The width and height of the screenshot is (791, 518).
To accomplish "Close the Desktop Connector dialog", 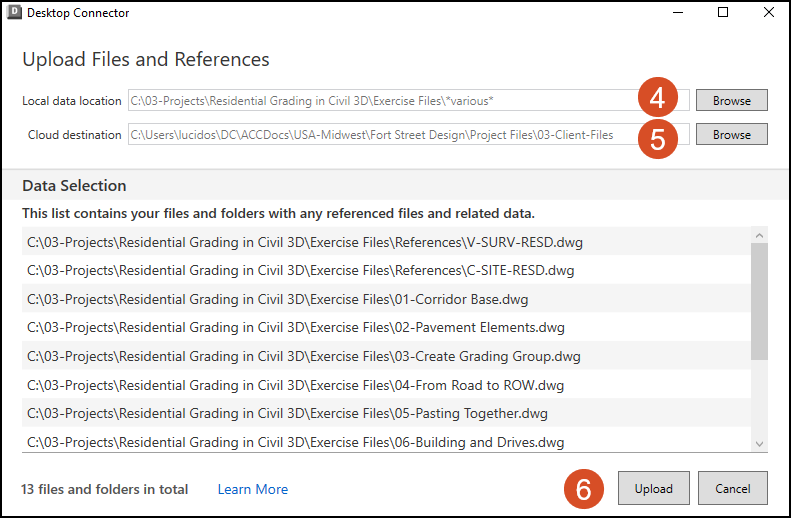I will point(768,13).
